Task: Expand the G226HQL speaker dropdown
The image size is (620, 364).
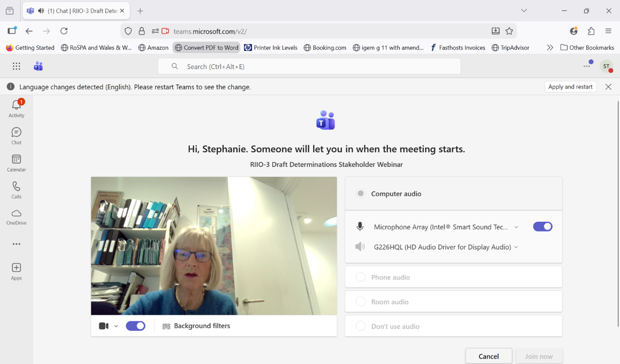Action: [516, 247]
